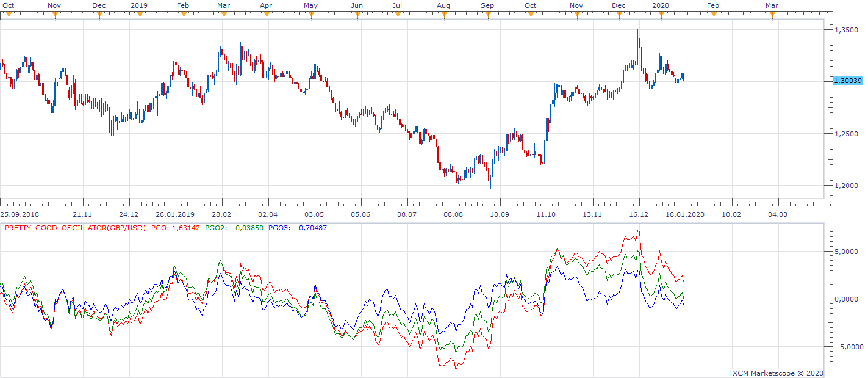The image size is (868, 378).
Task: Click the 02.04 date label
Action: 268,214
